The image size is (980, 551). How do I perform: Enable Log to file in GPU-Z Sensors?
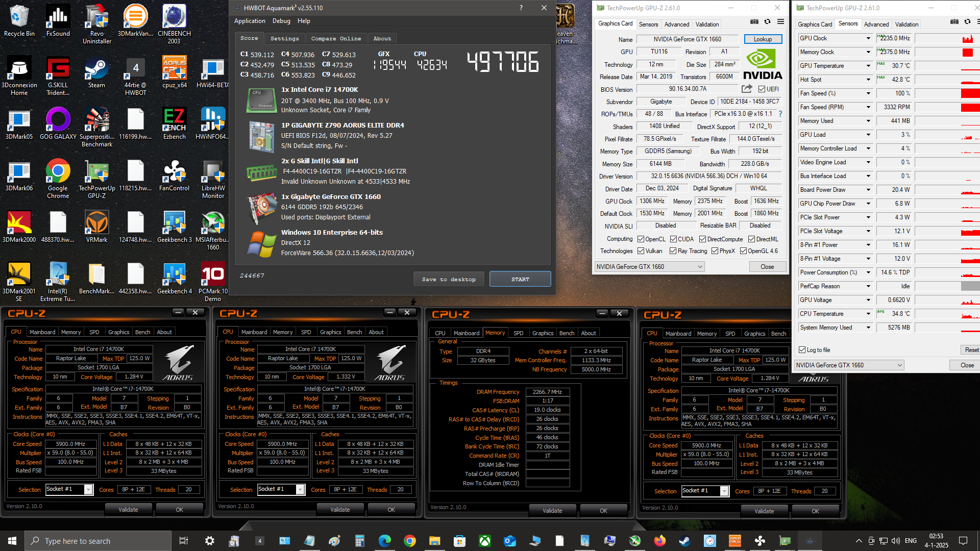802,350
